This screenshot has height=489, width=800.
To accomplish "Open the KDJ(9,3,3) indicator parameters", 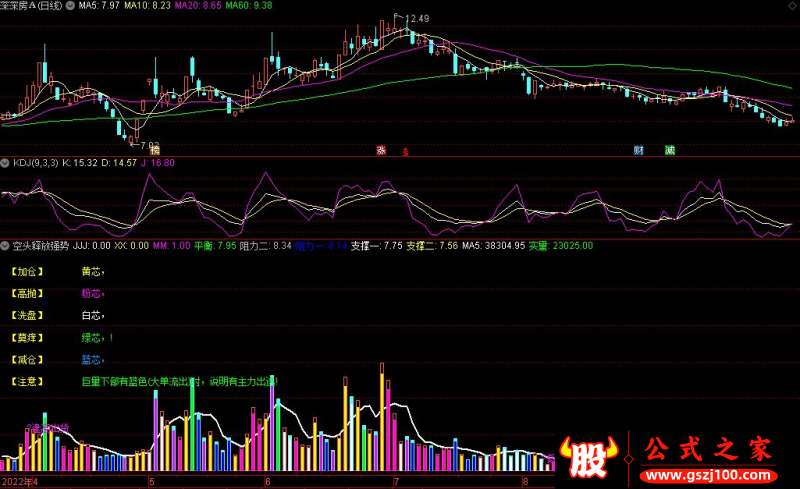I will coord(34,162).
